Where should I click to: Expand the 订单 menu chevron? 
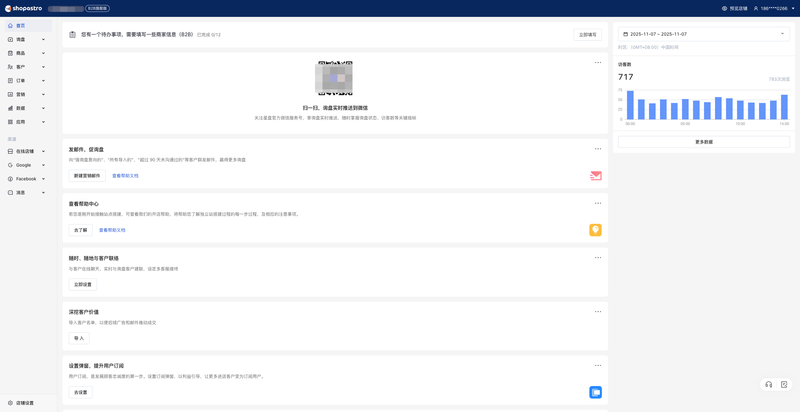(x=43, y=81)
